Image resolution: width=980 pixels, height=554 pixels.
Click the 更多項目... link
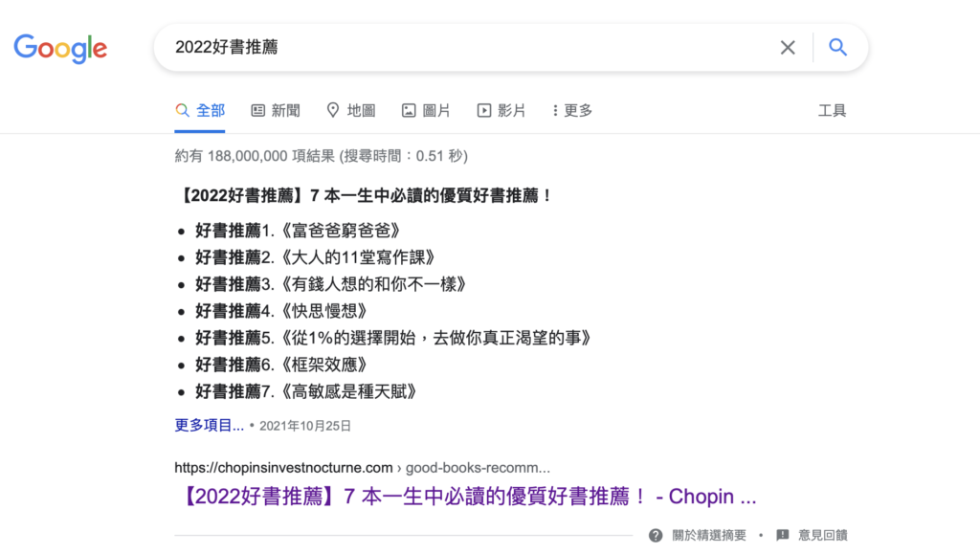point(209,426)
